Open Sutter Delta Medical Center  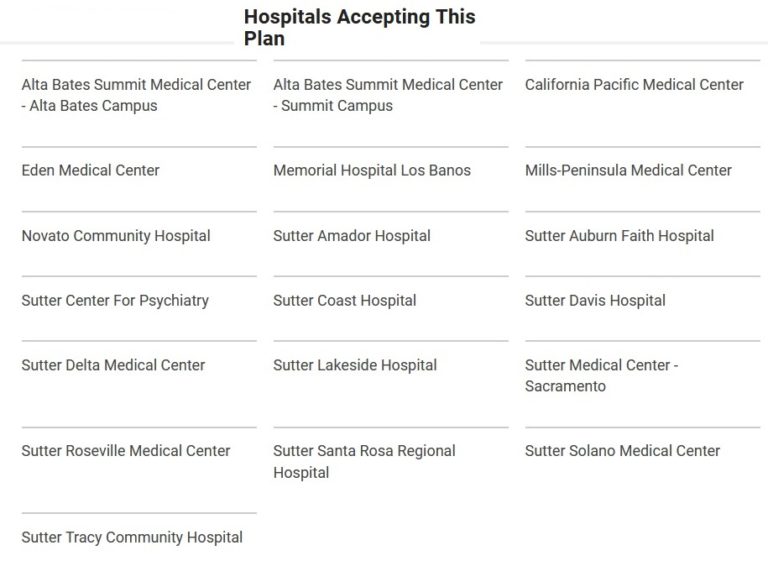pos(113,366)
